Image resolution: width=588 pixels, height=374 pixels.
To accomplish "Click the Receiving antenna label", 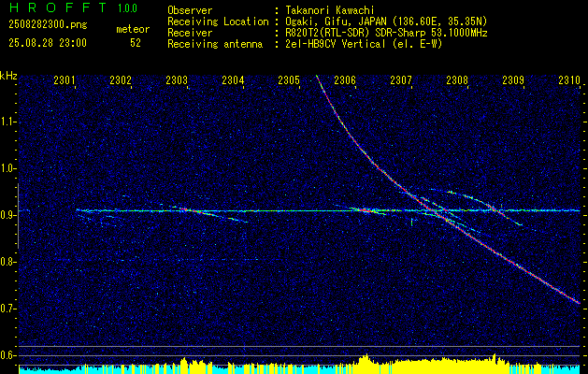I will [x=215, y=44].
